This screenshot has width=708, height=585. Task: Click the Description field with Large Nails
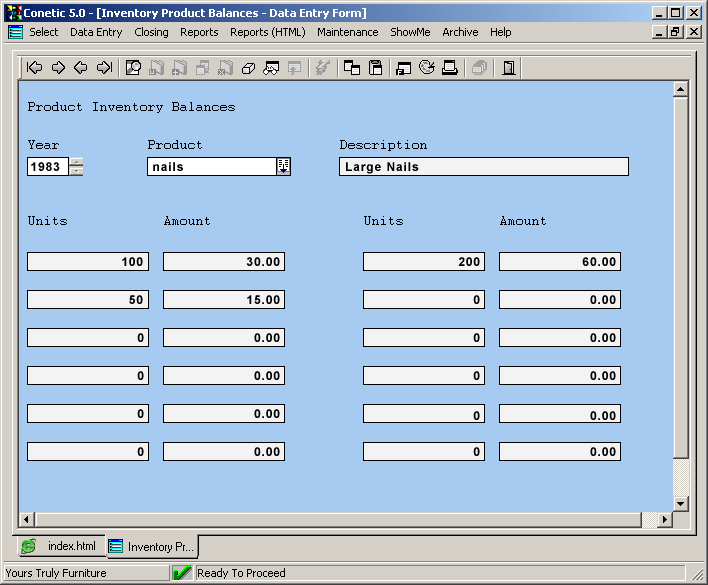pos(484,167)
